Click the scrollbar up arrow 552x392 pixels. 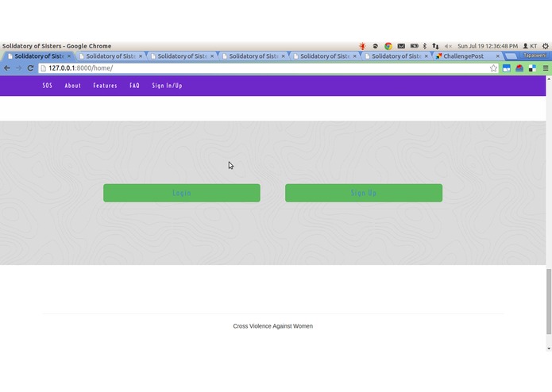point(549,79)
